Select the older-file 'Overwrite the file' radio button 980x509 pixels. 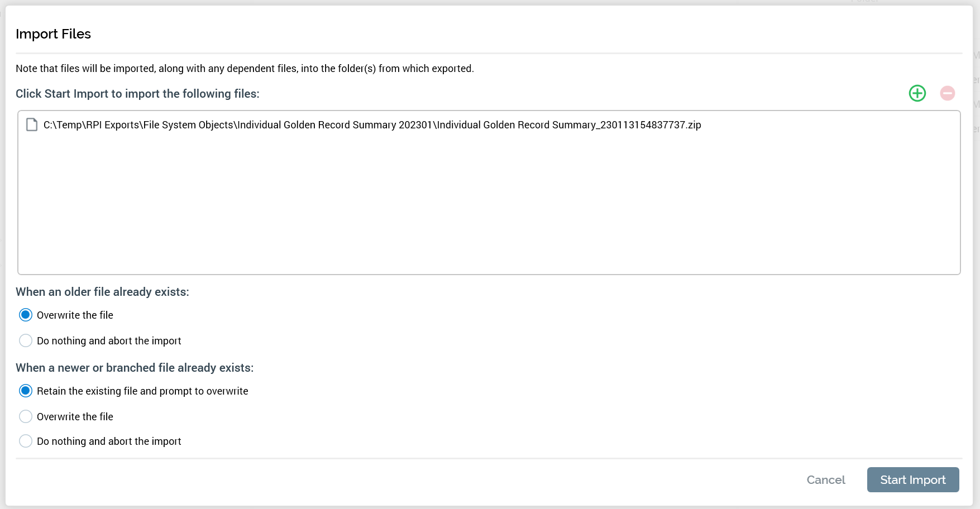[x=26, y=315]
